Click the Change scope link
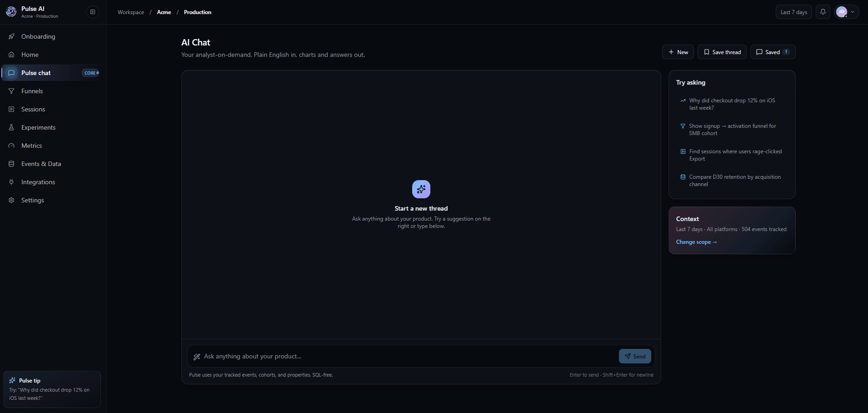 (x=696, y=242)
